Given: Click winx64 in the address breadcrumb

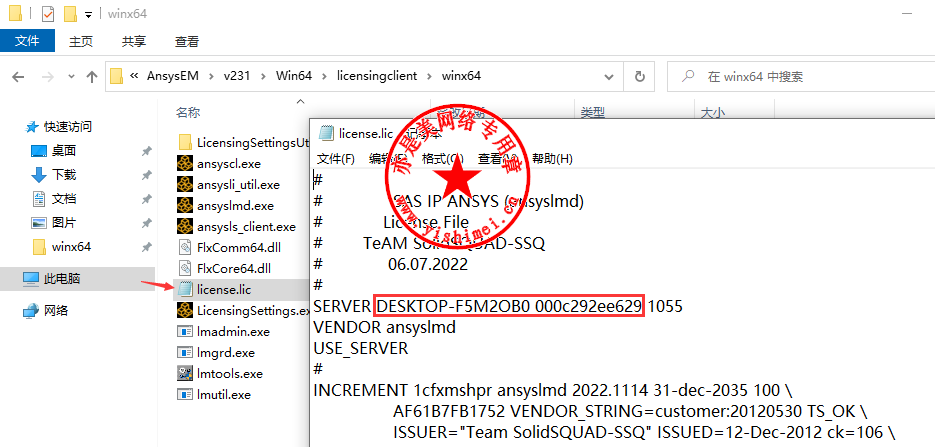Looking at the screenshot, I should click(461, 76).
